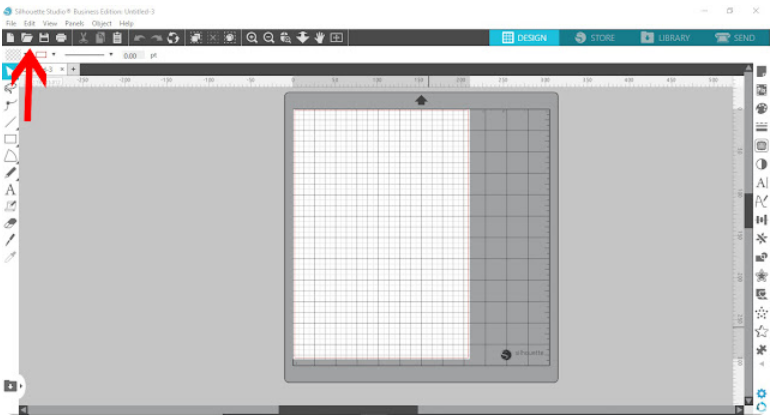Viewport: 770px width, 420px height.
Task: Click the Open file folder icon
Action: [x=27, y=38]
